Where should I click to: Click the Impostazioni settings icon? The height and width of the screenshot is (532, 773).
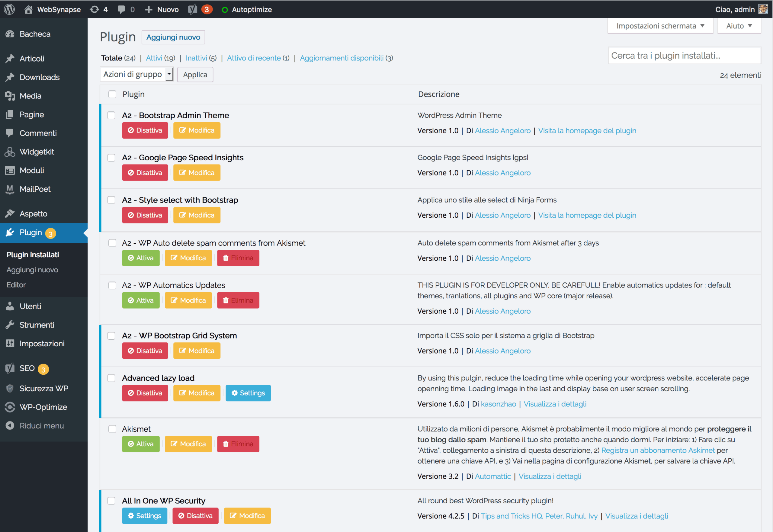click(10, 343)
